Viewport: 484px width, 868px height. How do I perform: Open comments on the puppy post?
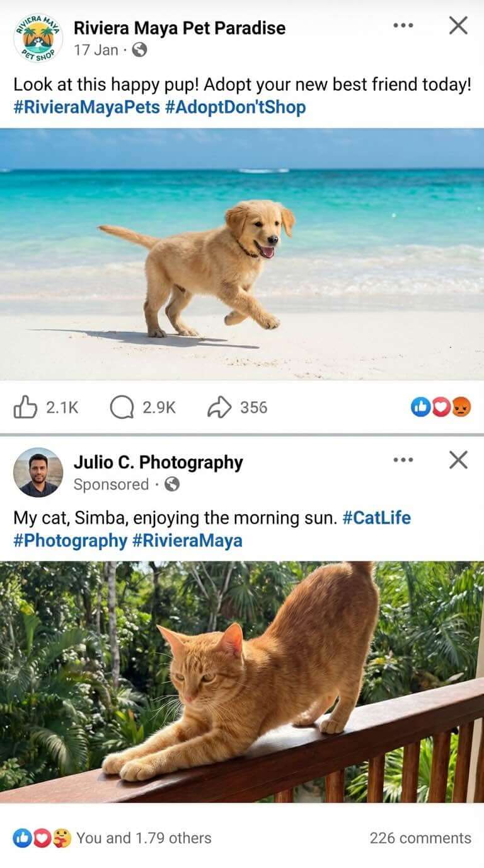(x=142, y=408)
